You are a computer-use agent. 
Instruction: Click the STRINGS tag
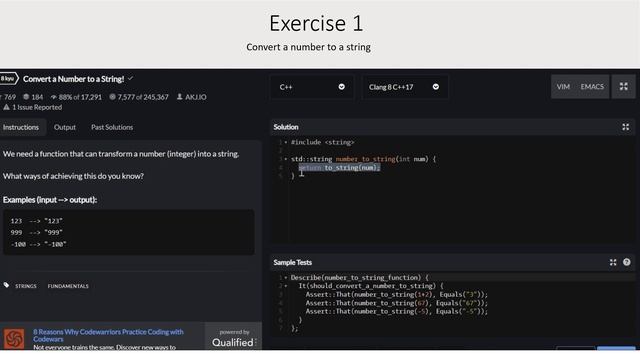pyautogui.click(x=26, y=286)
